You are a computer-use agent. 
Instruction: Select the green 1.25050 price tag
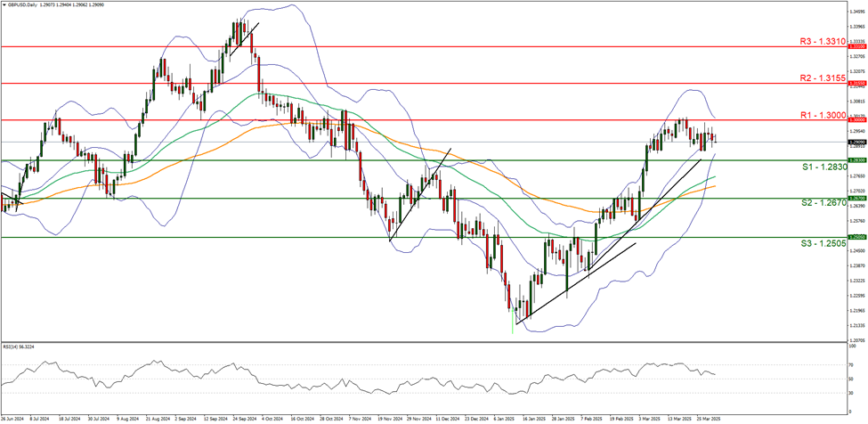pos(856,237)
